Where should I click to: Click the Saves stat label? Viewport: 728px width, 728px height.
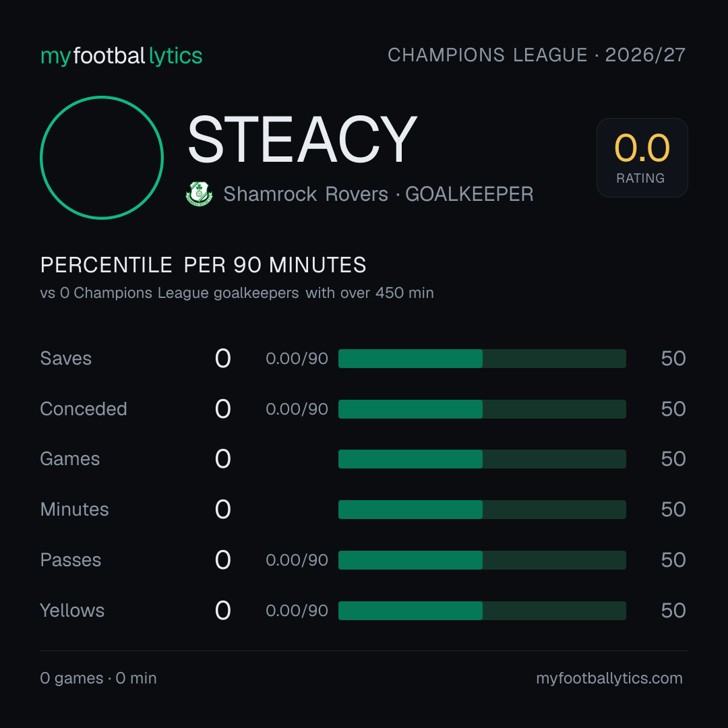pos(66,359)
